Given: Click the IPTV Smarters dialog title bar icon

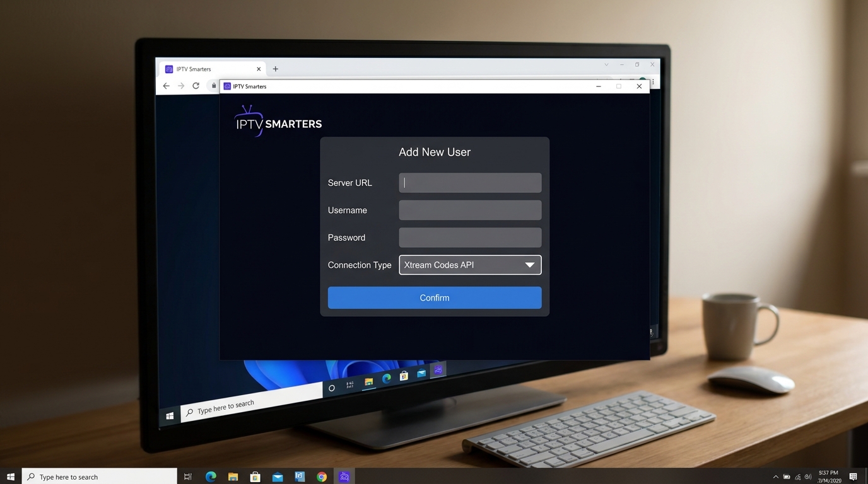Looking at the screenshot, I should point(227,86).
